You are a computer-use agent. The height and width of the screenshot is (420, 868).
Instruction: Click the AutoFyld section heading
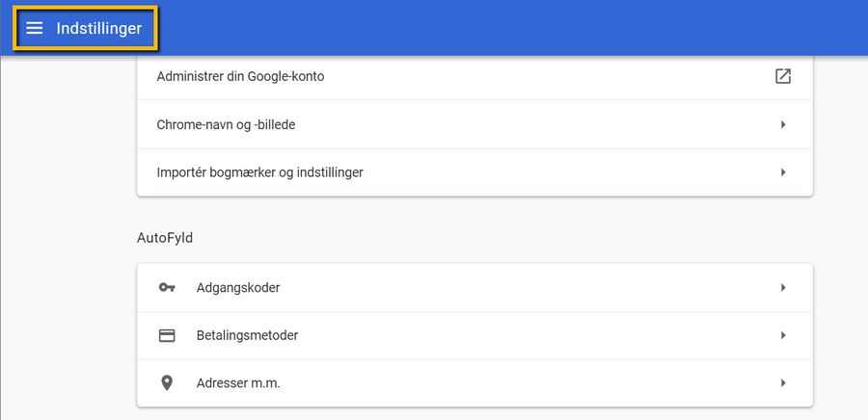pos(165,239)
